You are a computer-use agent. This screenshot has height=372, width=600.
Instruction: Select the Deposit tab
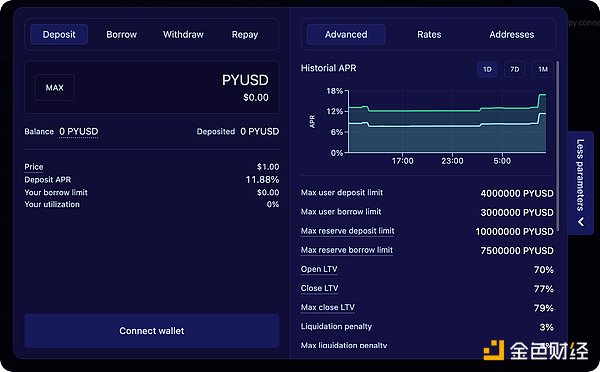[x=59, y=34]
